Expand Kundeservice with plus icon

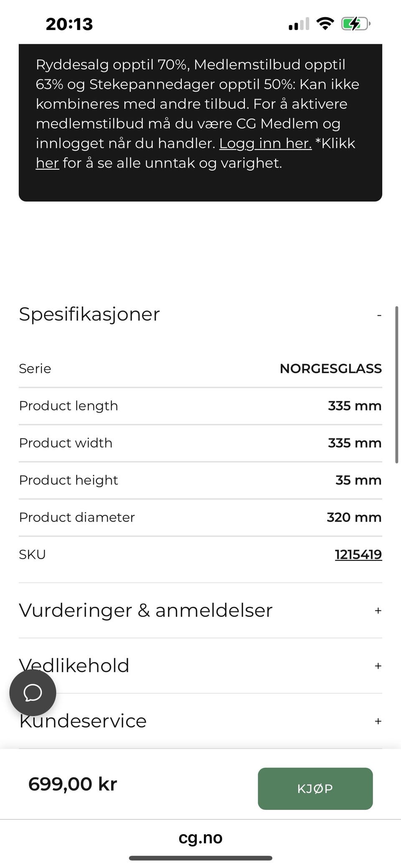[378, 721]
